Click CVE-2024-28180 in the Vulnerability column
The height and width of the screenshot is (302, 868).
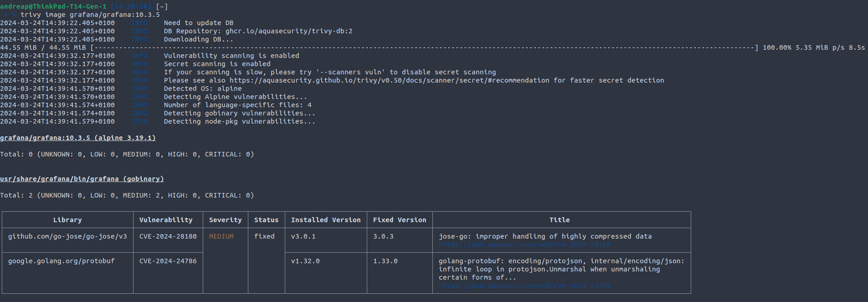pyautogui.click(x=168, y=236)
